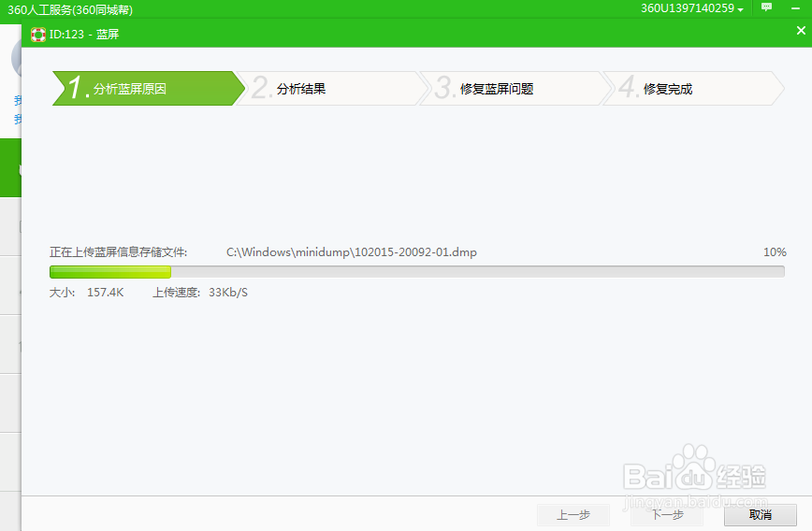Click the ID:123 - 蓝屏 dialog title
812x531 pixels.
[84, 35]
